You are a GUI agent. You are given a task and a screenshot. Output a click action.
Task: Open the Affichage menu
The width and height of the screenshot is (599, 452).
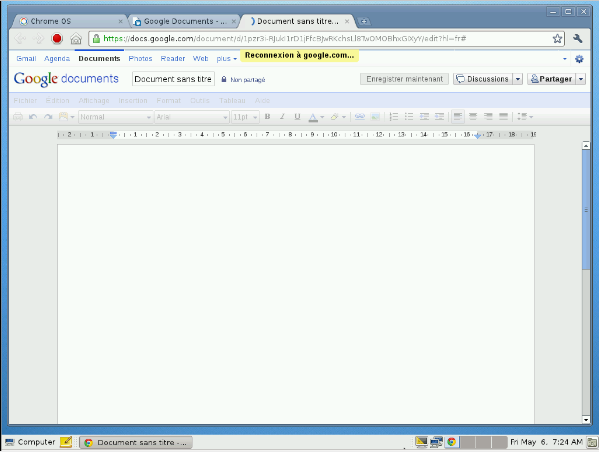click(x=94, y=100)
